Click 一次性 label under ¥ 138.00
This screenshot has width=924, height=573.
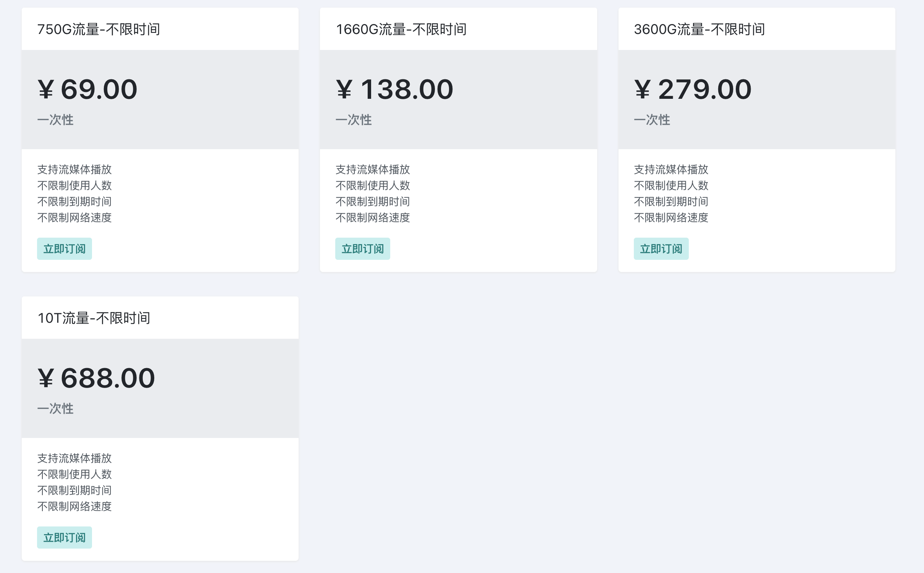click(x=354, y=120)
